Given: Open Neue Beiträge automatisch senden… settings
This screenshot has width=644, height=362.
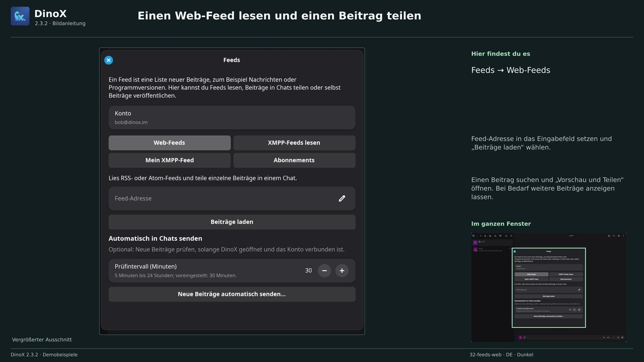Looking at the screenshot, I should 232,294.
